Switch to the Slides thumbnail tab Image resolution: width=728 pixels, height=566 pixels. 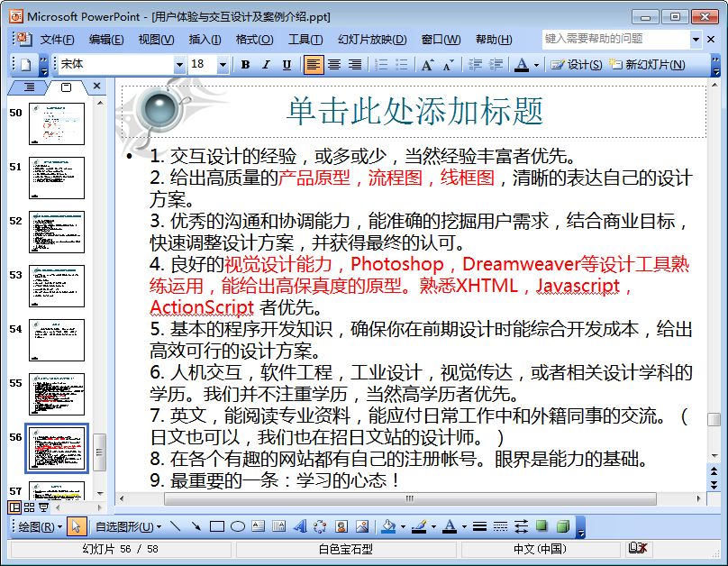[66, 87]
